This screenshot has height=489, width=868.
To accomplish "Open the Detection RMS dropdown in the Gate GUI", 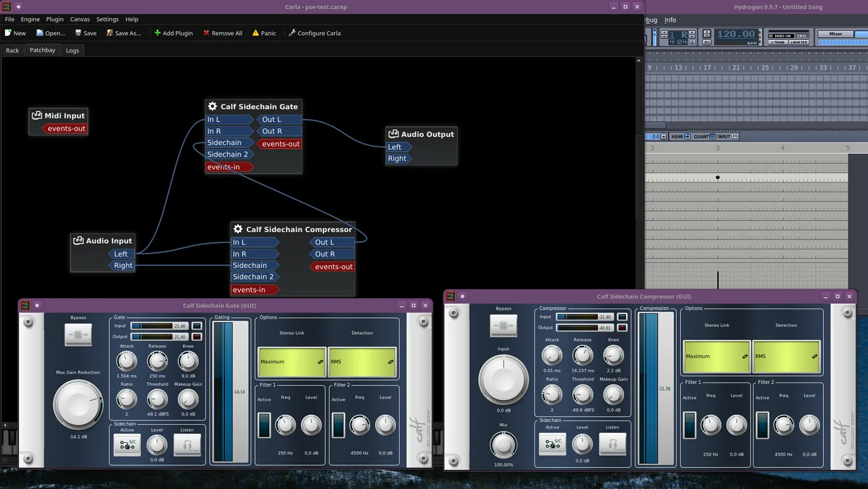I will point(362,362).
